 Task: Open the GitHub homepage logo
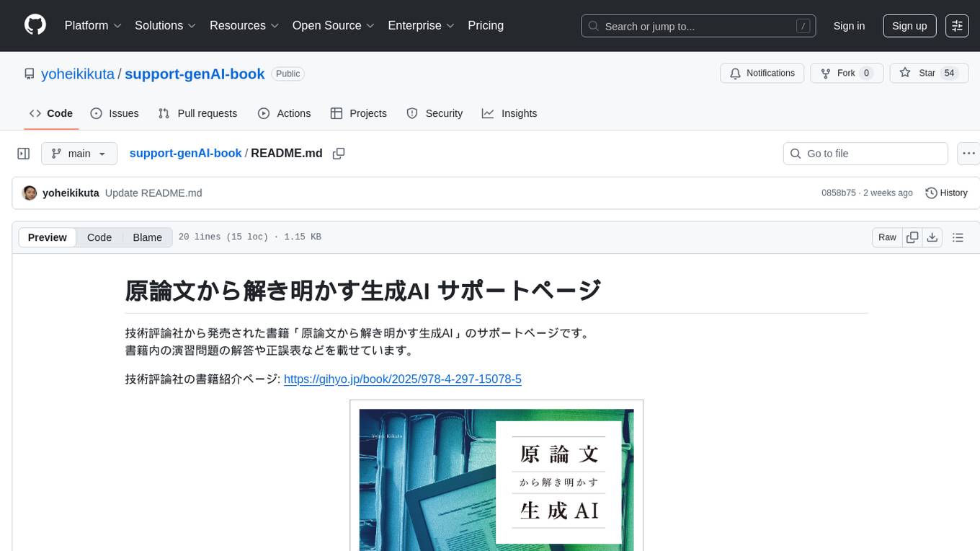coord(35,25)
